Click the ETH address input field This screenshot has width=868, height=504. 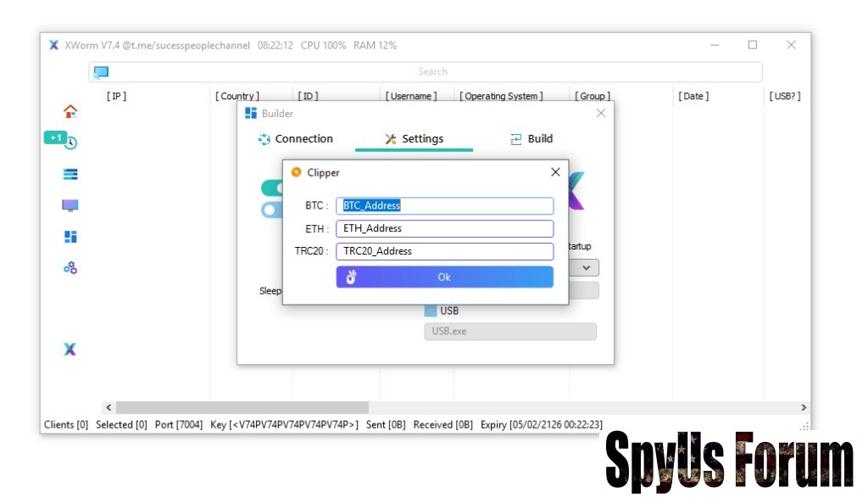[x=445, y=228]
